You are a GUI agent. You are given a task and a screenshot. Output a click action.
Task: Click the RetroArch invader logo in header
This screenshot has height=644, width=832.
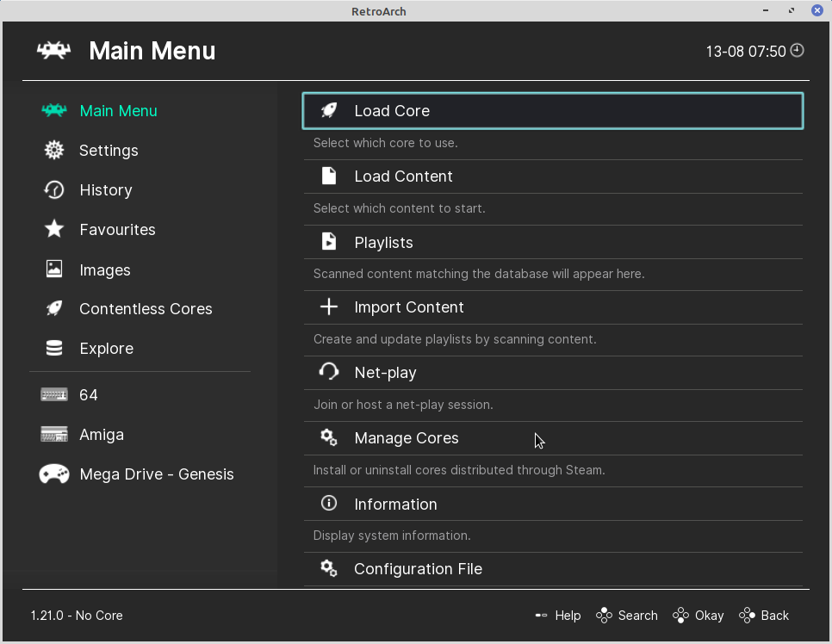[x=53, y=51]
